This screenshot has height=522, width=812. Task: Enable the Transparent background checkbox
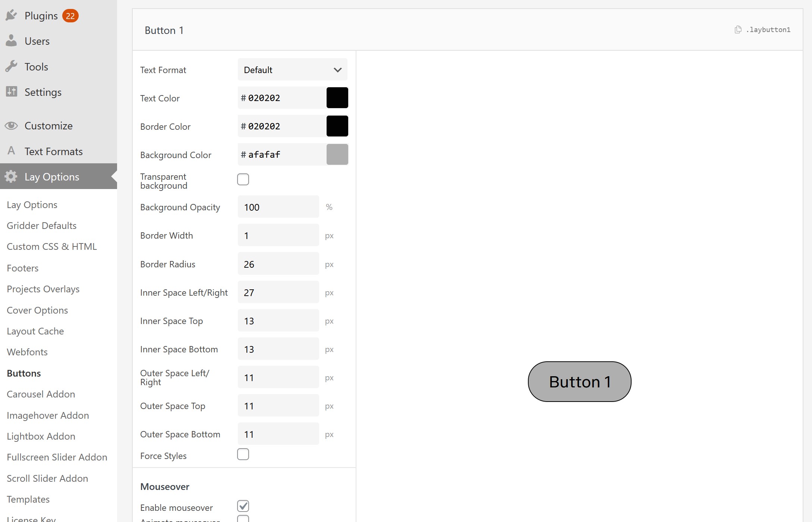[x=243, y=179]
